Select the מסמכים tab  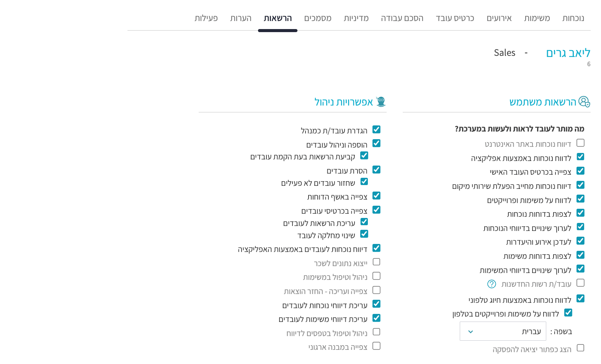(x=318, y=18)
